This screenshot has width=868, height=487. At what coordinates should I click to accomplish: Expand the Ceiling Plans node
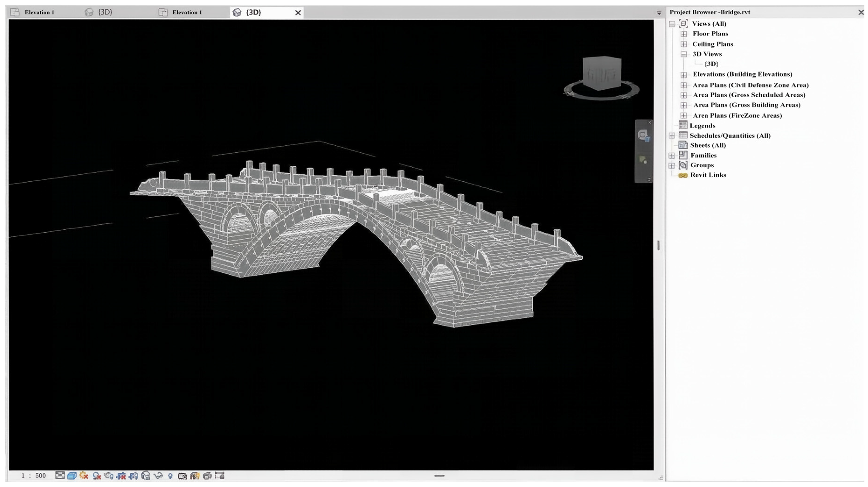click(684, 44)
